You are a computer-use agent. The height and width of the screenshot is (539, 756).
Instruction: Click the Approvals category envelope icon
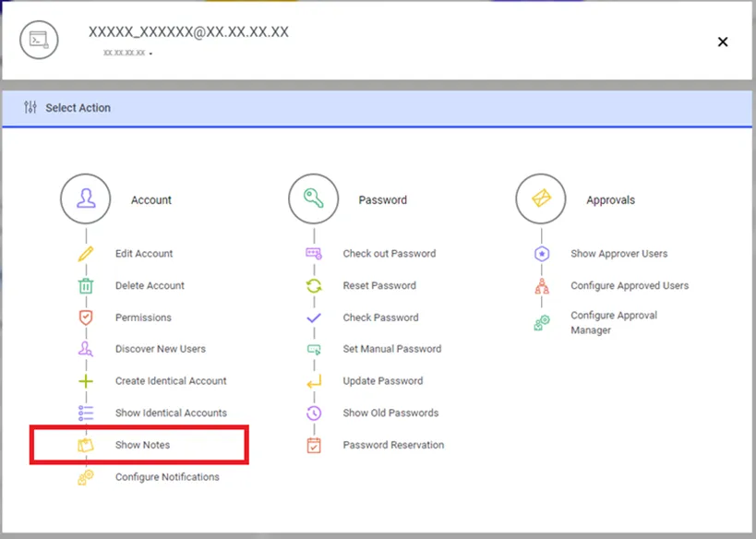541,198
